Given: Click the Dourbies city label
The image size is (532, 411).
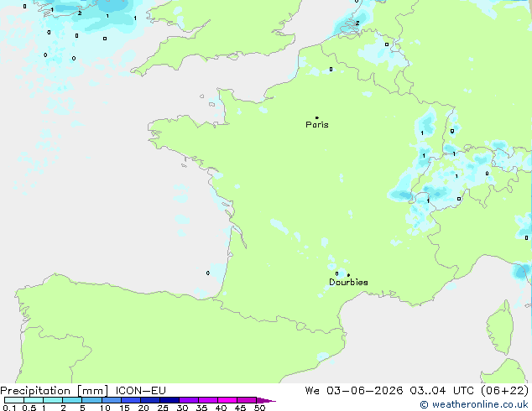Looking at the screenshot, I should (348, 282).
